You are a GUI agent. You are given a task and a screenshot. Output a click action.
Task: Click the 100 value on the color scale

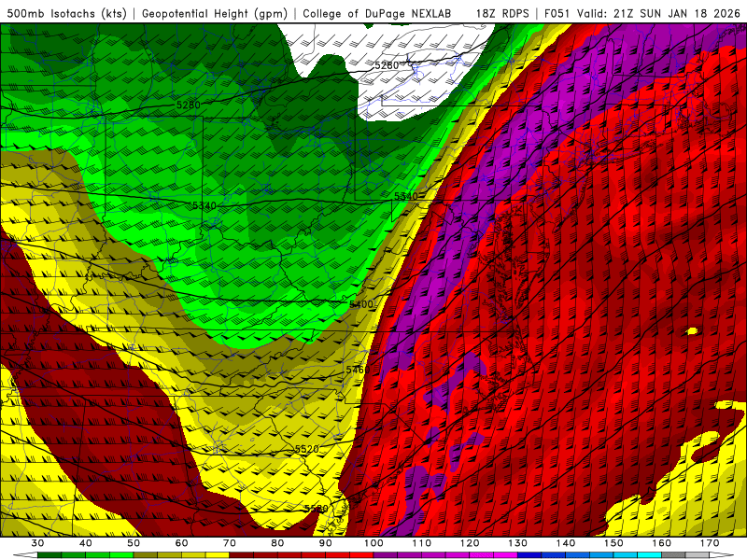click(374, 543)
